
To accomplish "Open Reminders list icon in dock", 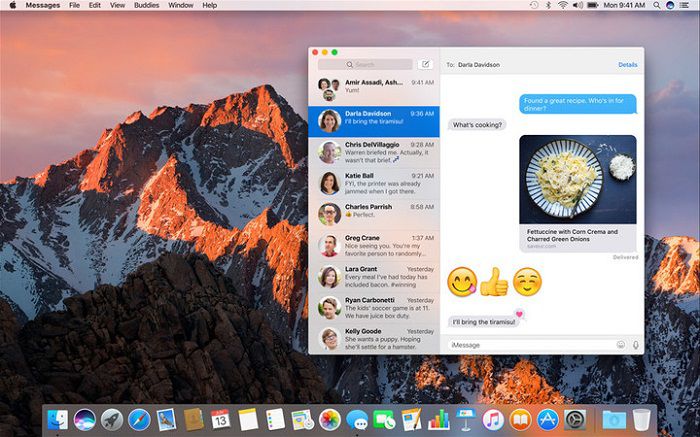I will click(x=275, y=420).
